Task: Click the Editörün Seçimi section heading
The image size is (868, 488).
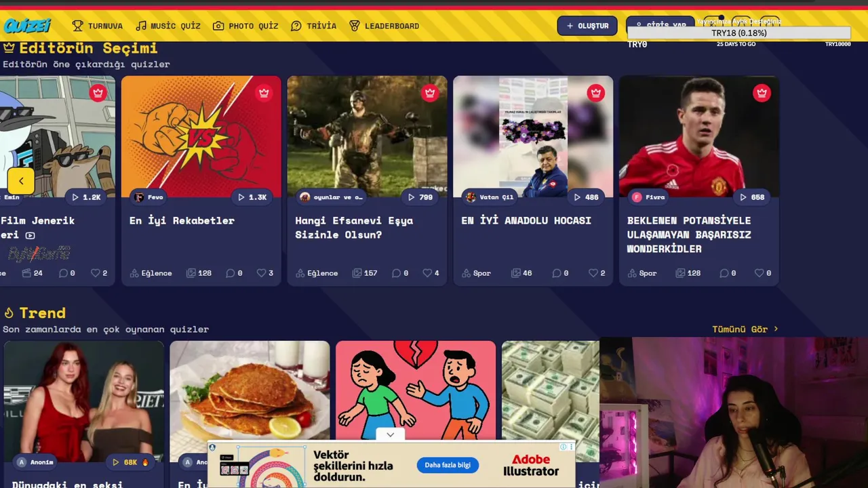Action: click(89, 48)
